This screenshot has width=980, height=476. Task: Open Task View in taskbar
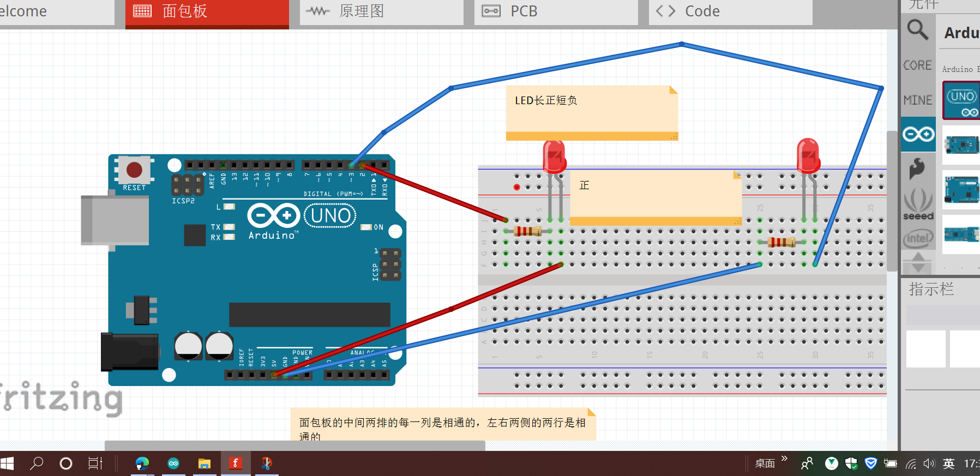tap(95, 463)
